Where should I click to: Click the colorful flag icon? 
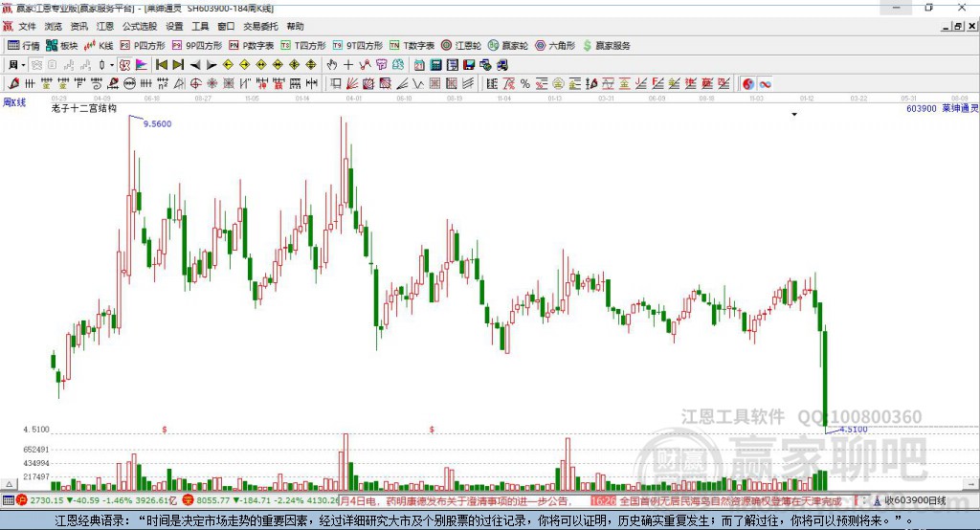click(x=142, y=65)
